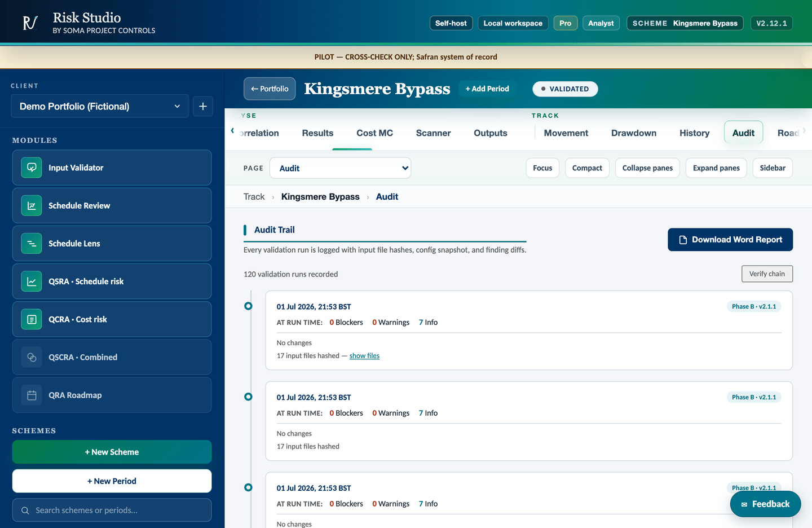Open the PAGE Audit dropdown
Viewport: 812px width, 528px height.
pos(341,168)
